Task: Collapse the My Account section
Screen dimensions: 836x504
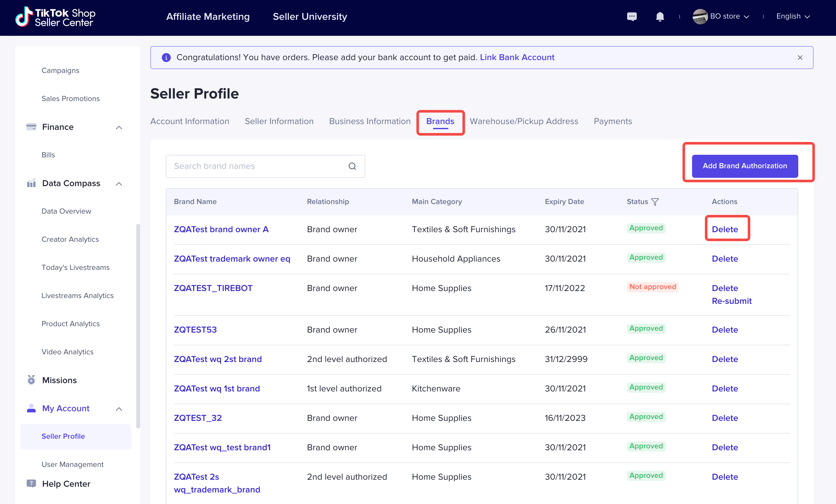Action: click(119, 409)
